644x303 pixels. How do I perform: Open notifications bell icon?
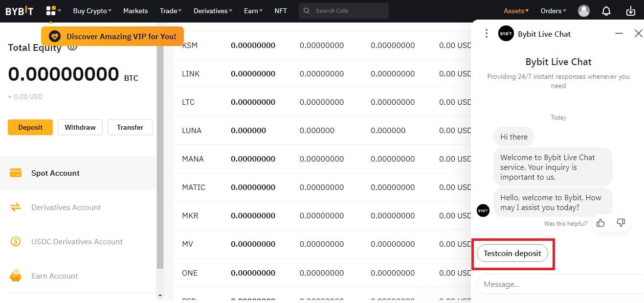coord(606,11)
